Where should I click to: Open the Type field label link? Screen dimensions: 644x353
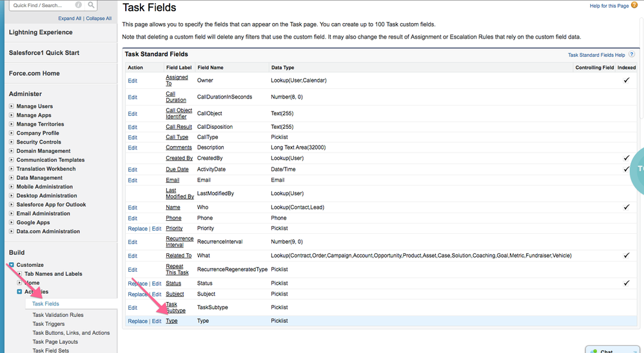(171, 321)
